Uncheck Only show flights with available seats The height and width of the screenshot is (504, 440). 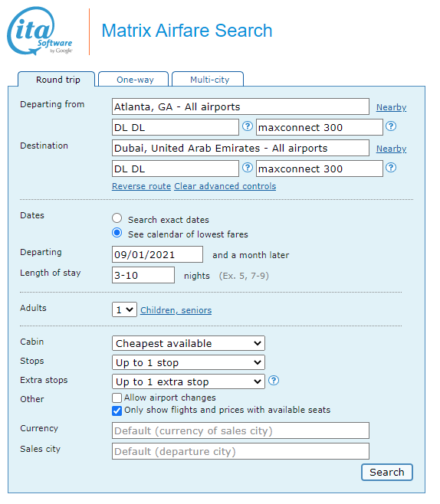point(117,411)
